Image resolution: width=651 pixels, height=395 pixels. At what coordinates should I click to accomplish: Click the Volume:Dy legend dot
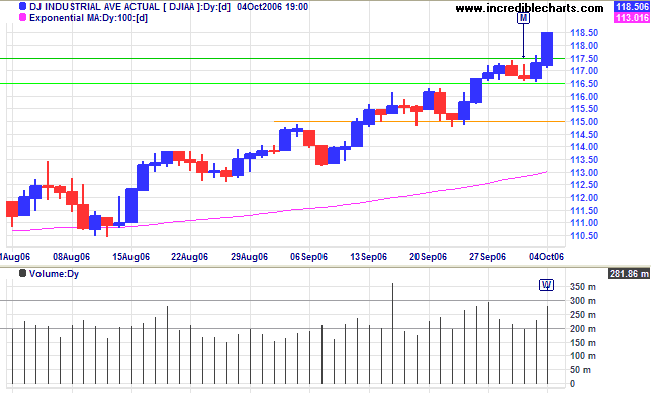coord(22,273)
